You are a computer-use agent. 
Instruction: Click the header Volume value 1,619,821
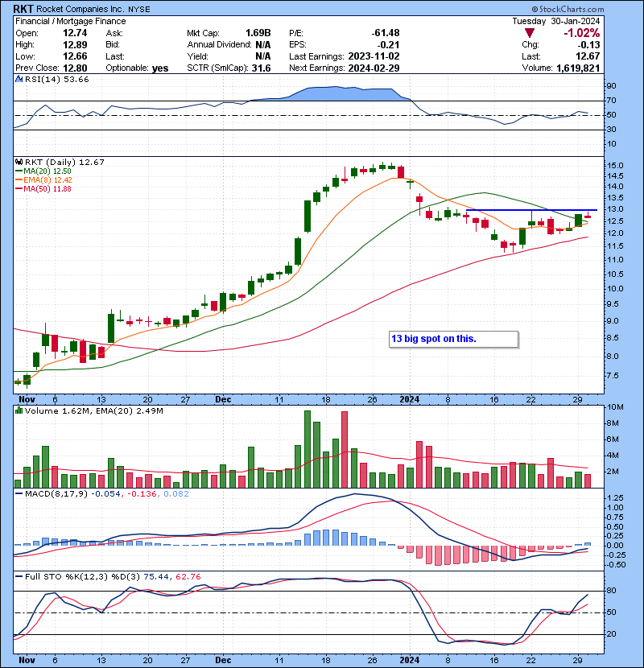[578, 68]
